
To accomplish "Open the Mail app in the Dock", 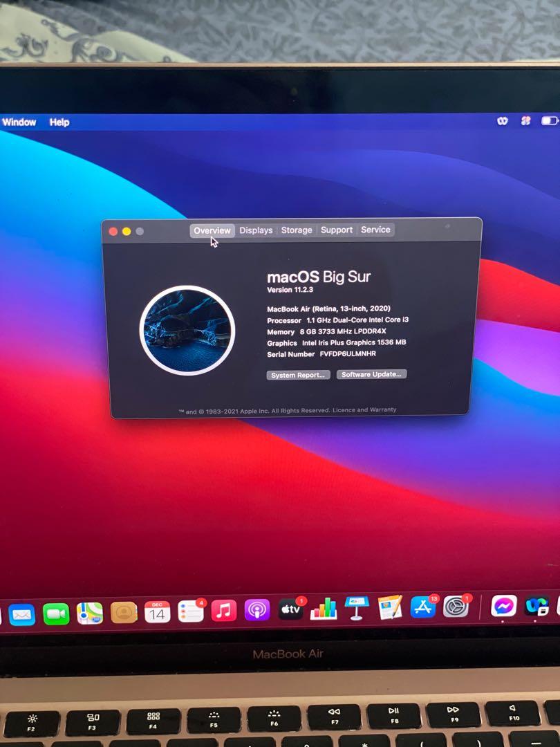I will tap(22, 614).
